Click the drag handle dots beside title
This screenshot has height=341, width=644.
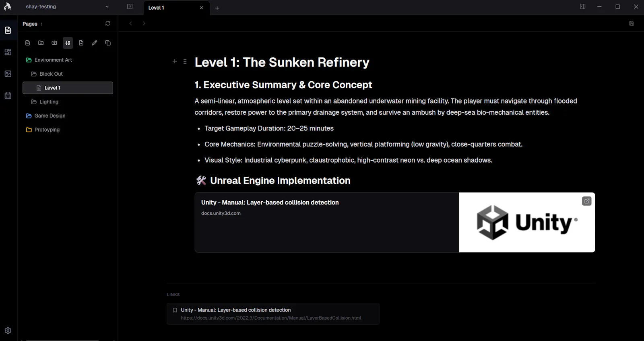(x=185, y=61)
